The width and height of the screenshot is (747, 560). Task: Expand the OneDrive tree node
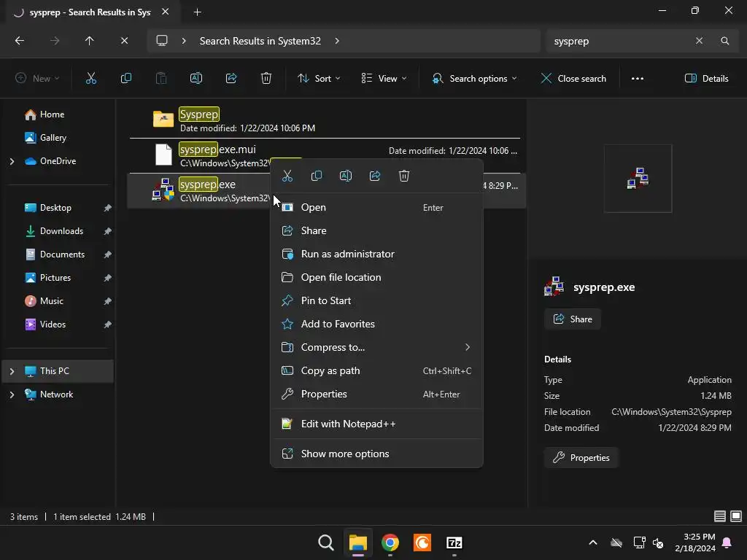[x=12, y=161]
